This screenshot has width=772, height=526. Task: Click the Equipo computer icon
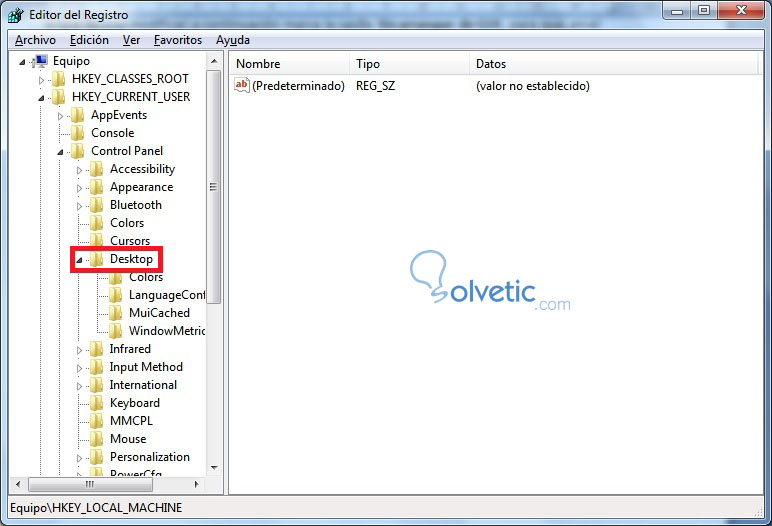[41, 61]
